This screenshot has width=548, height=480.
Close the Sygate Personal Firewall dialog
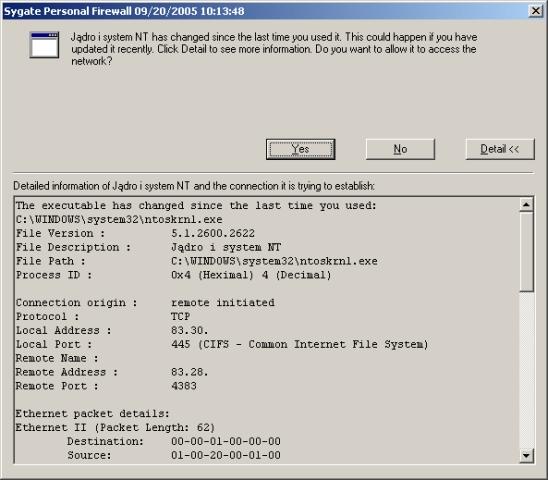tap(536, 11)
